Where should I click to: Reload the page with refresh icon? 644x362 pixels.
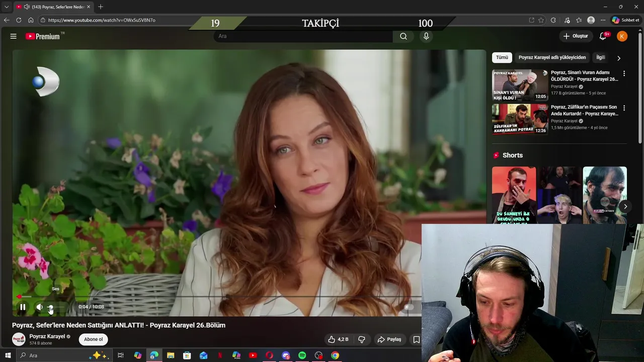(19, 20)
